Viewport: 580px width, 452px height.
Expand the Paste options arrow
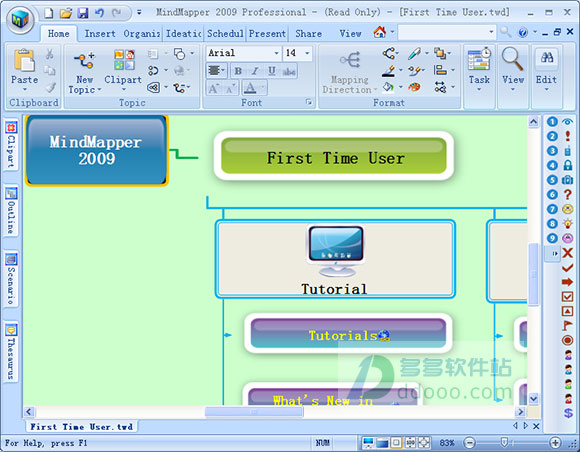(x=25, y=90)
